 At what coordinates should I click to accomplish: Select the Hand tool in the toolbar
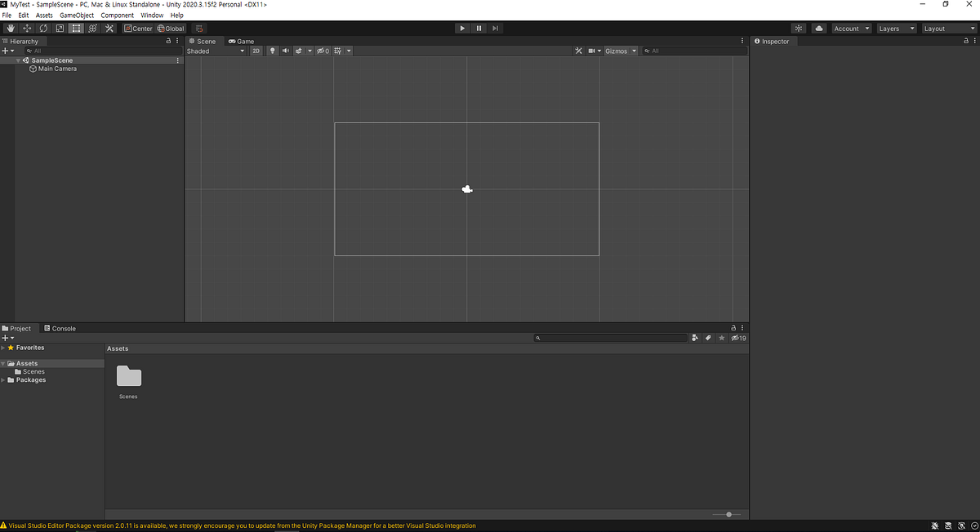point(10,28)
